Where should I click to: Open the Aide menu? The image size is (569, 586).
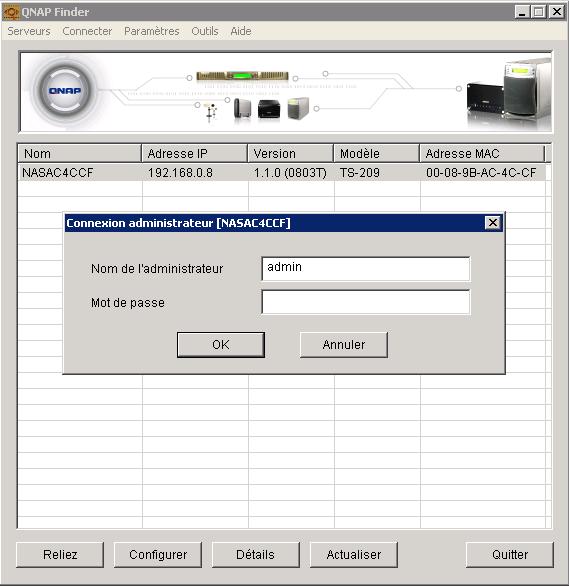tap(241, 31)
